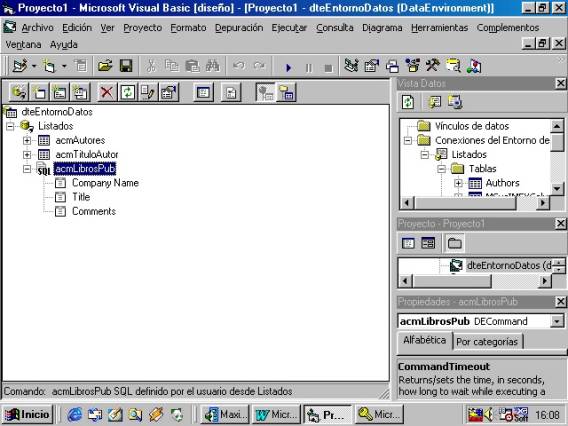Select dteEntornoDatos in Proyecto panel

(x=509, y=266)
